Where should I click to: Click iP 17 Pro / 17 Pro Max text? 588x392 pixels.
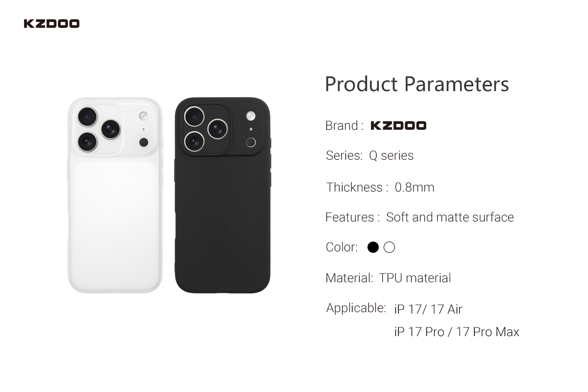[456, 332]
